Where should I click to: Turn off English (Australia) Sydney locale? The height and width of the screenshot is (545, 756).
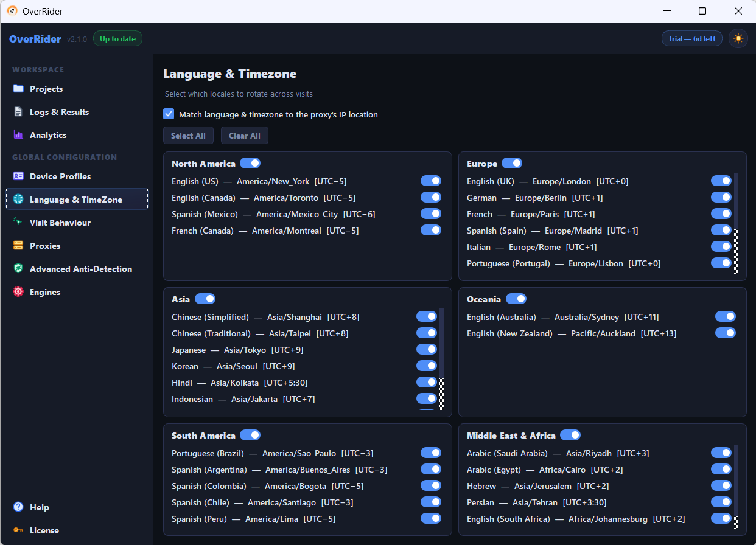726,316
